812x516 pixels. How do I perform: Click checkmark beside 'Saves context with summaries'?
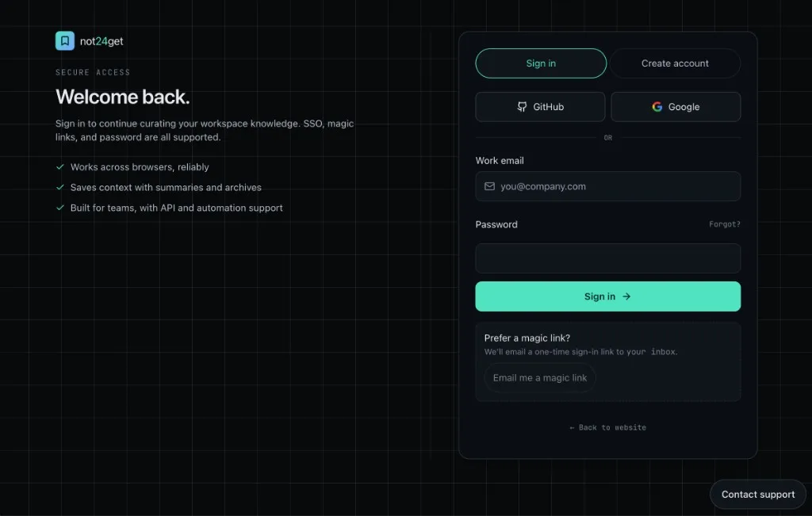tap(60, 187)
